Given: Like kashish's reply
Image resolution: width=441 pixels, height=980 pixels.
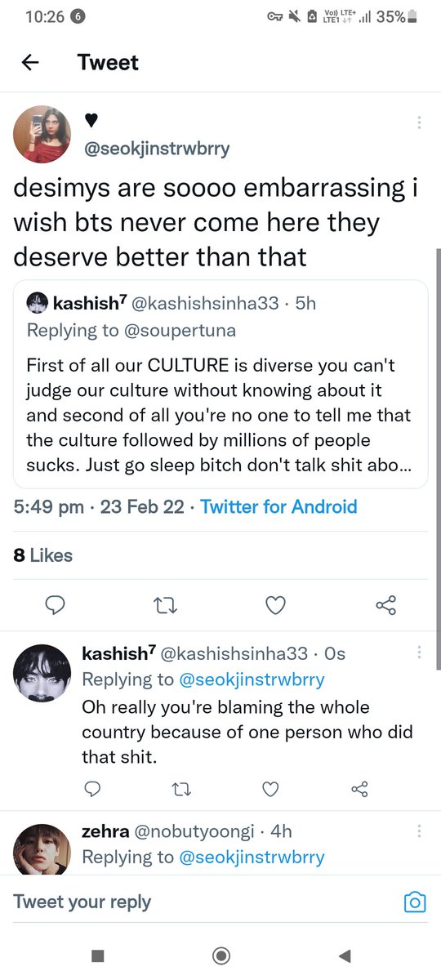Looking at the screenshot, I should coord(270,789).
